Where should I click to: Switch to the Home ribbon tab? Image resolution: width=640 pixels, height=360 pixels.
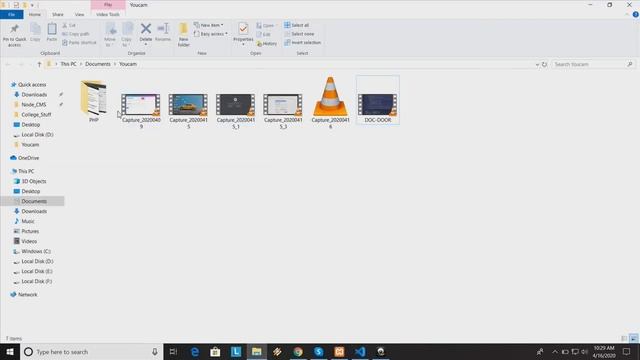[35, 14]
